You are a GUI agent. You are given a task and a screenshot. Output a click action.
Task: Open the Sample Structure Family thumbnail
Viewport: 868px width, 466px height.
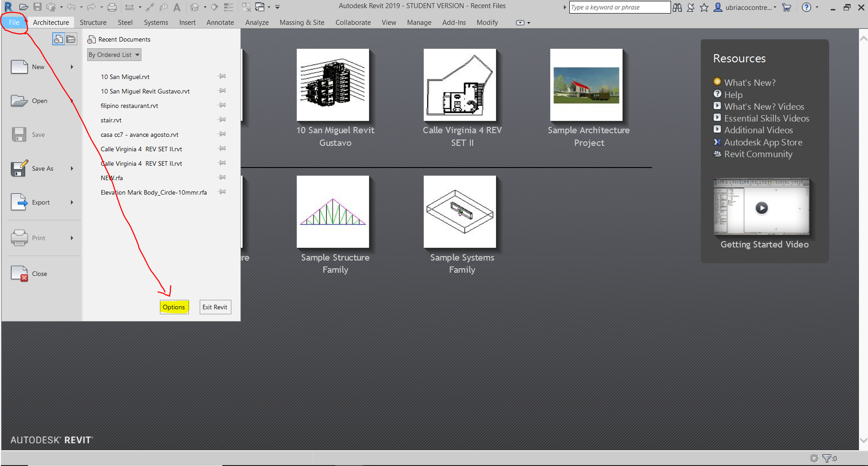pos(333,212)
